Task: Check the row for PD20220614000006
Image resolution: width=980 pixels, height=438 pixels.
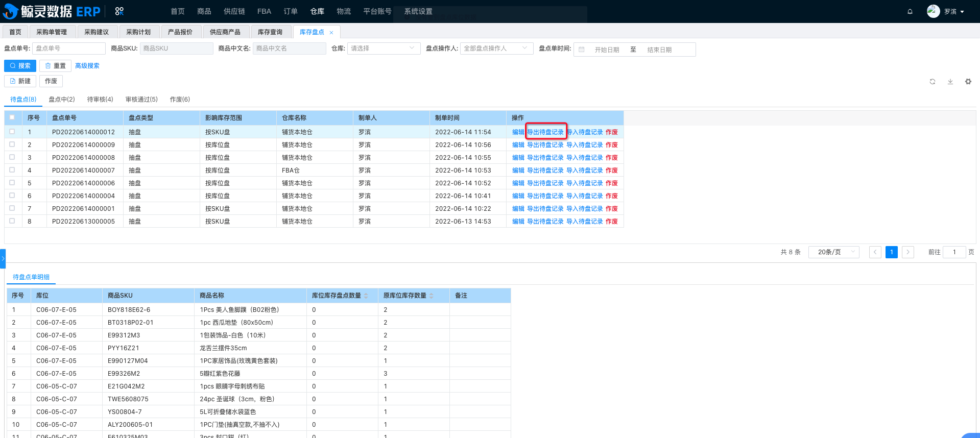Action: pos(12,183)
